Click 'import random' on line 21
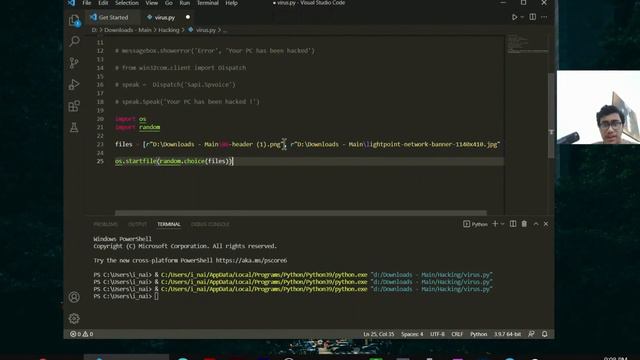The height and width of the screenshot is (360, 640). [x=138, y=127]
